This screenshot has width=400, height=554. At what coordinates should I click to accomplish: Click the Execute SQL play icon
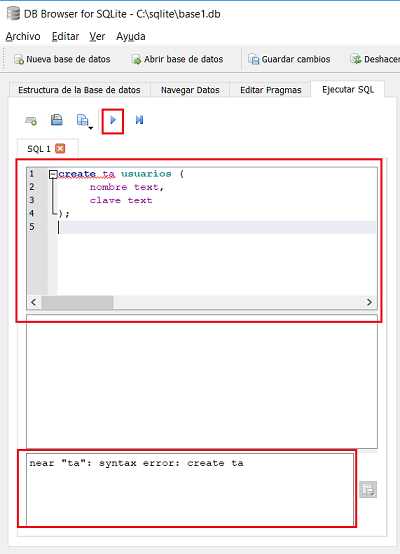113,120
